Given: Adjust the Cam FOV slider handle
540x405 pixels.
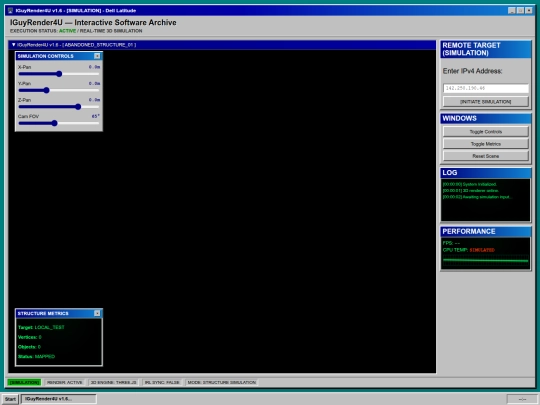Looking at the screenshot, I should [54, 123].
